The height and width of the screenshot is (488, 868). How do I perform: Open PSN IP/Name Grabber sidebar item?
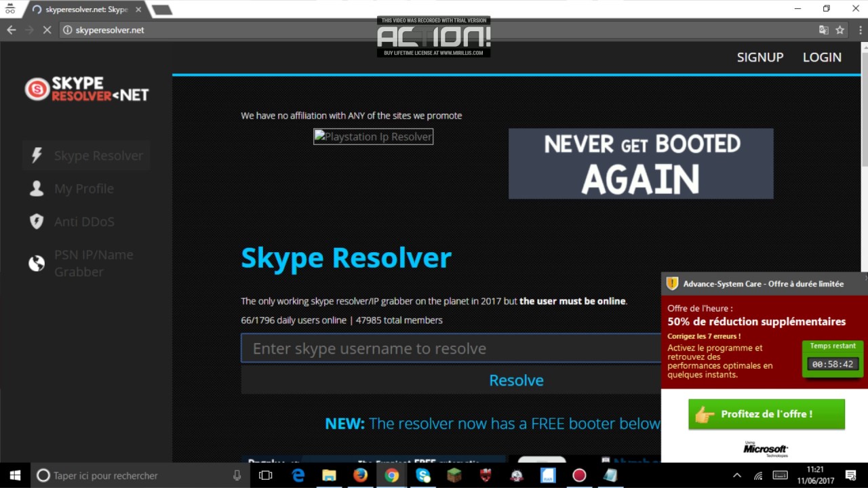tap(86, 263)
